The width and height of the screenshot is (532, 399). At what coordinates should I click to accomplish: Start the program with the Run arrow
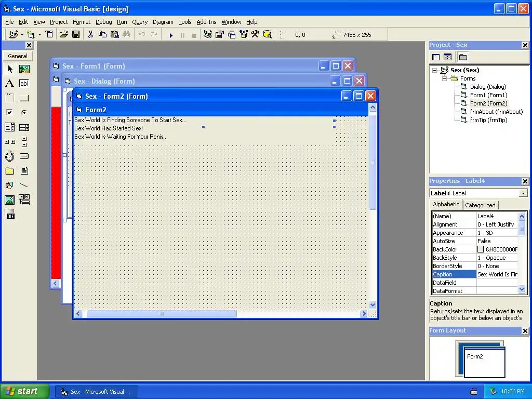tap(171, 35)
